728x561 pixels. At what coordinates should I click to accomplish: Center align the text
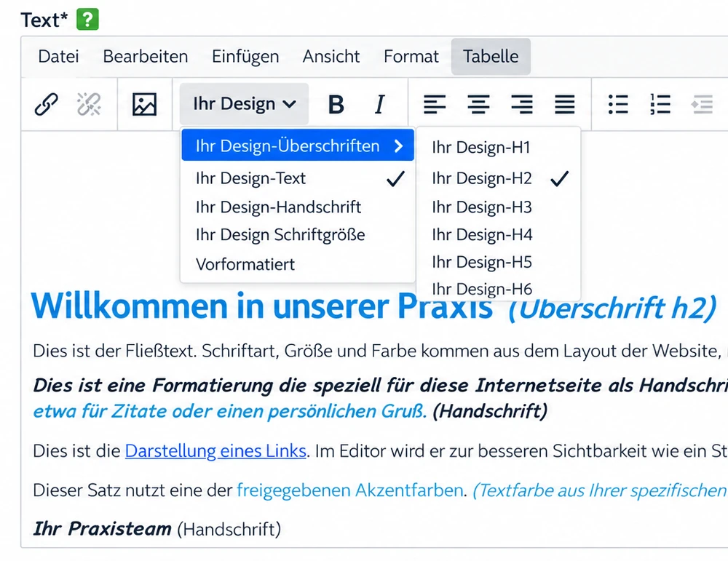(x=478, y=104)
